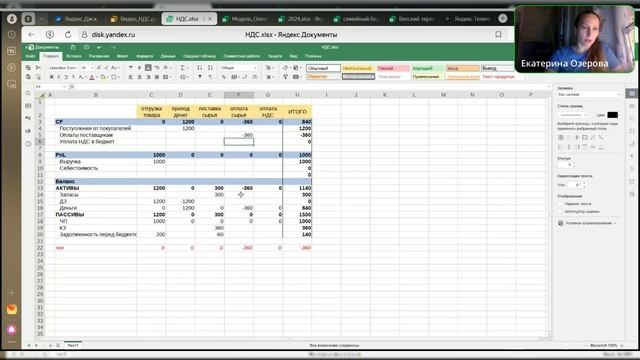Viewport: 640px width, 360px height.
Task: Open the search magnifier in left sidebar
Action: 28,94
